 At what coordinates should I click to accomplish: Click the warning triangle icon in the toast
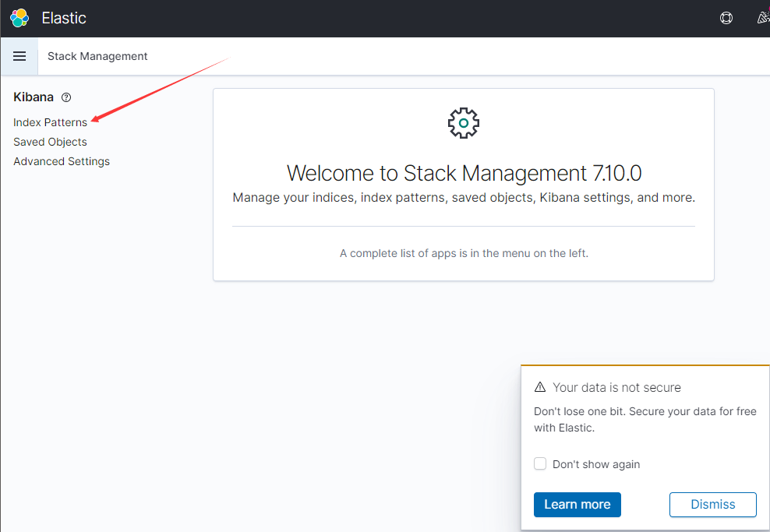(x=540, y=387)
